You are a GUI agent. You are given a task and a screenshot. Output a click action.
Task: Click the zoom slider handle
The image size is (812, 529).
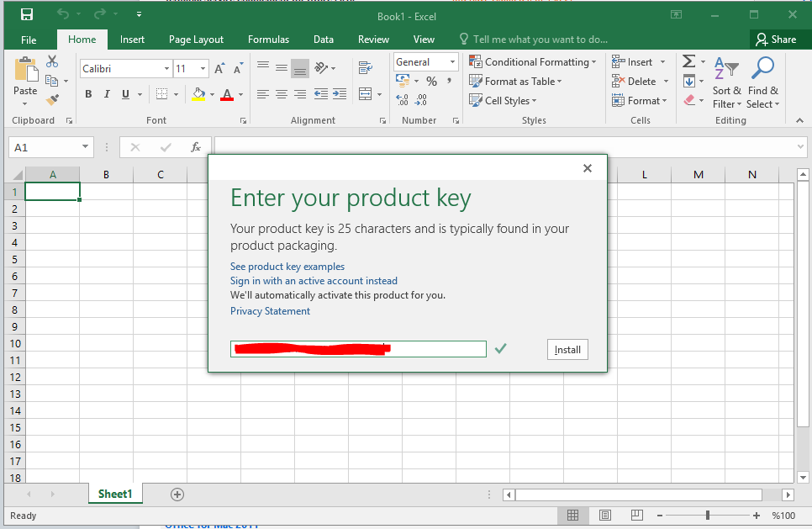click(x=708, y=515)
